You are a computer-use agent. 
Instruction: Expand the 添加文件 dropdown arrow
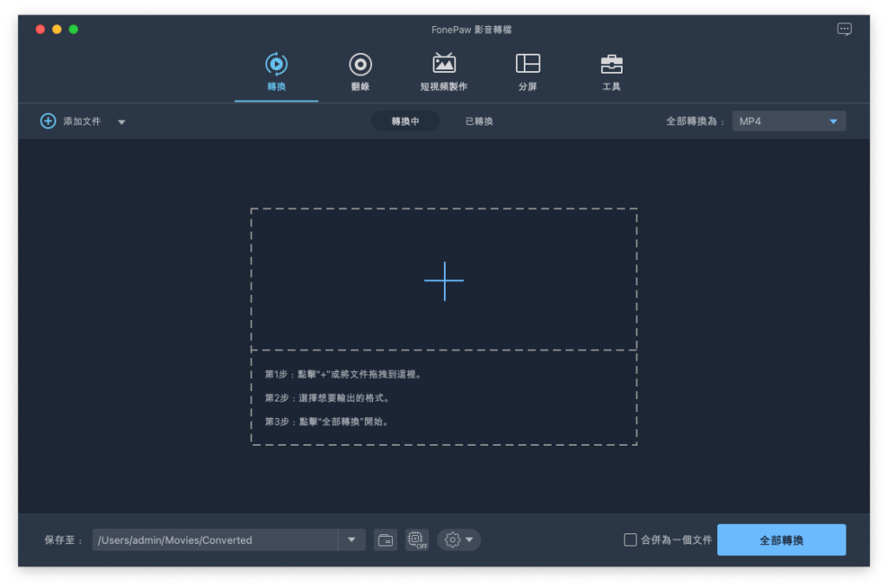[121, 121]
